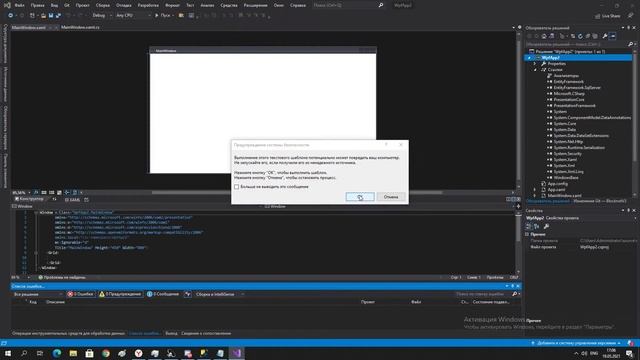Open the Расширения menu
This screenshot has height=360, width=640.
click(x=255, y=5)
